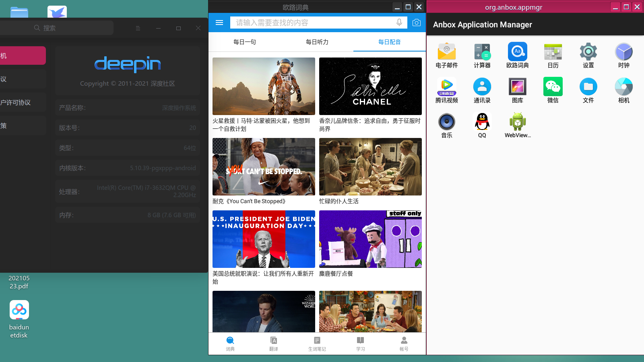Click the 处理器 row in deepin window
Screen dimensions: 644x362
pyautogui.click(x=128, y=191)
